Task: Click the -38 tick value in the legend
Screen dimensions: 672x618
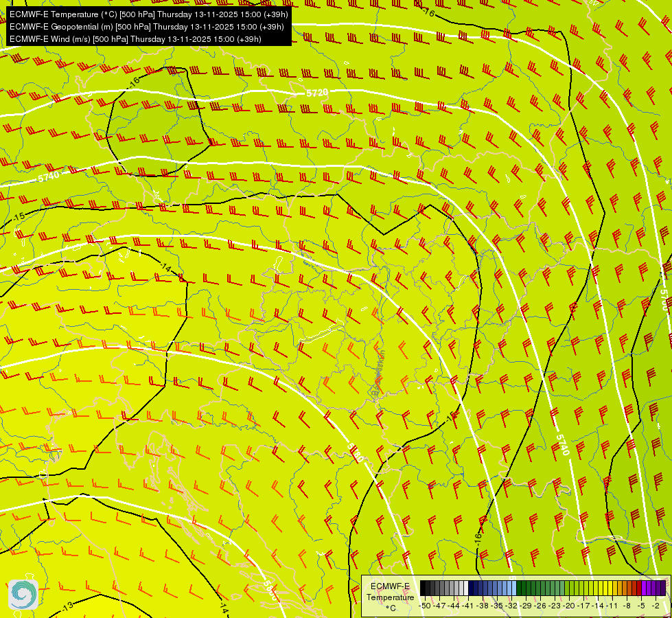Action: click(483, 606)
